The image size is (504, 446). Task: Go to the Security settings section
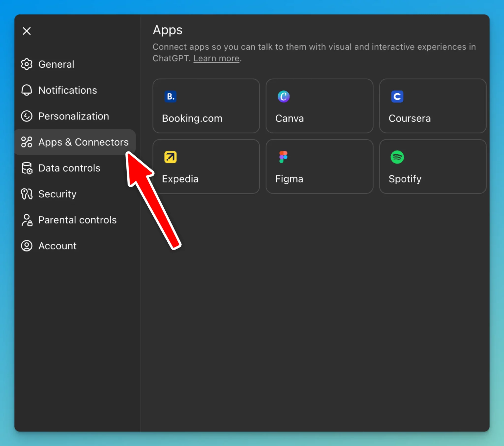point(57,194)
